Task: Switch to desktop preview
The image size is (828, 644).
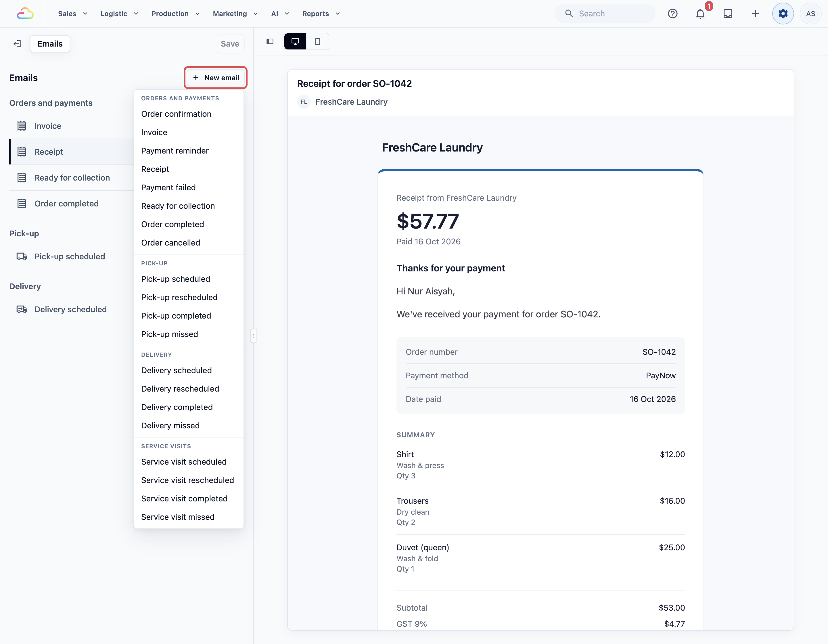Action: click(x=295, y=41)
